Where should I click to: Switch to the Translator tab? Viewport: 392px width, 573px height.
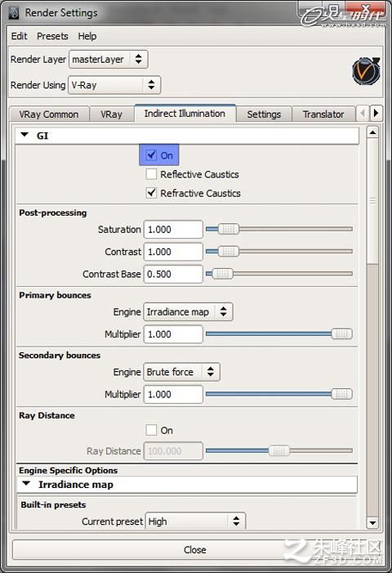coord(323,114)
